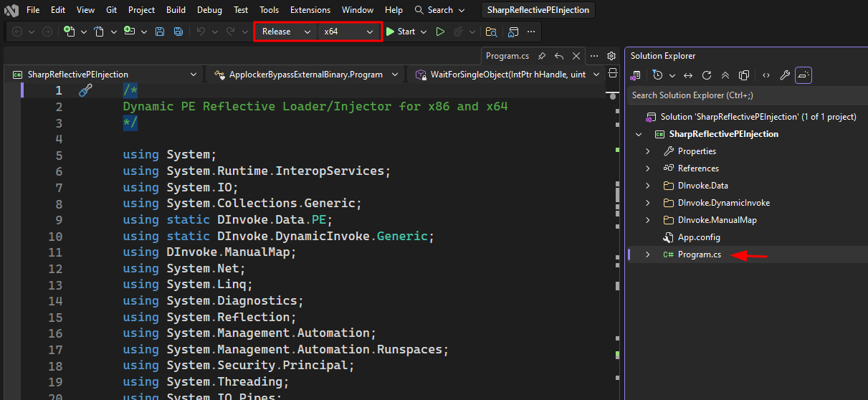Image resolution: width=868 pixels, height=400 pixels.
Task: Open the Build menu
Action: coord(176,10)
